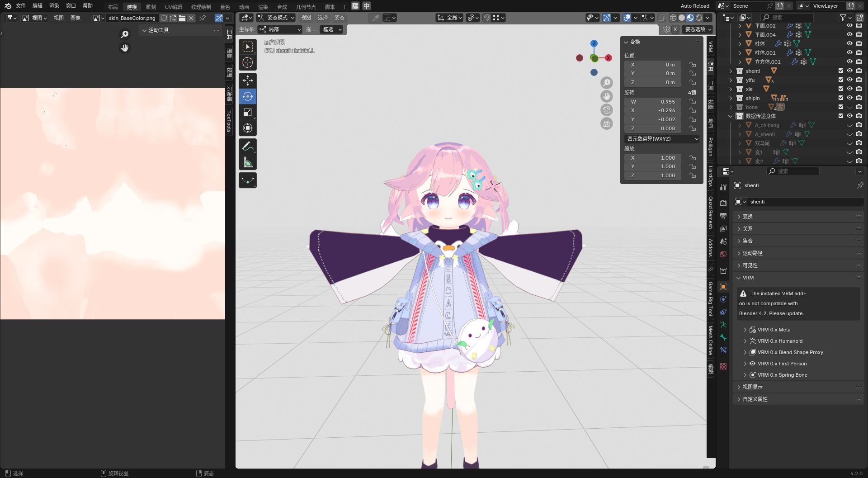The image size is (868, 478).
Task: Switch to the UV编辑 workspace tab
Action: tap(173, 7)
